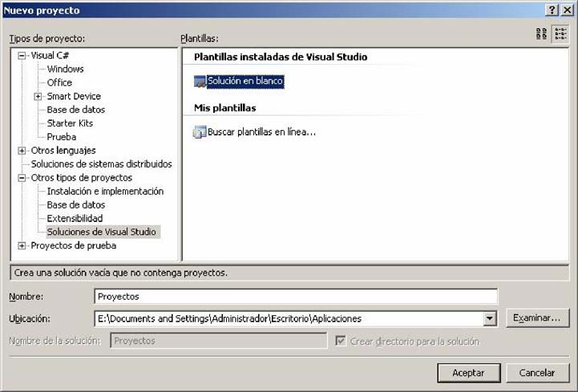
Task: Expand the Smart Device node
Action: pos(38,97)
